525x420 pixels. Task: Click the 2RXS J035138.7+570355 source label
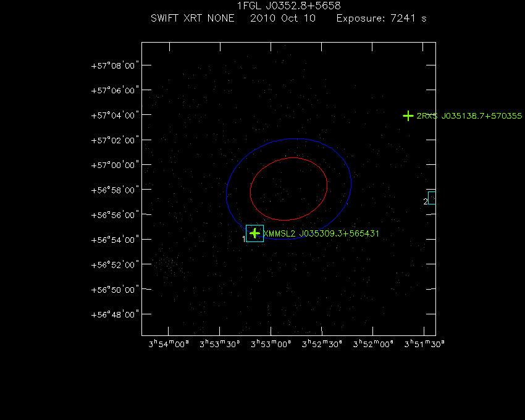(x=469, y=116)
